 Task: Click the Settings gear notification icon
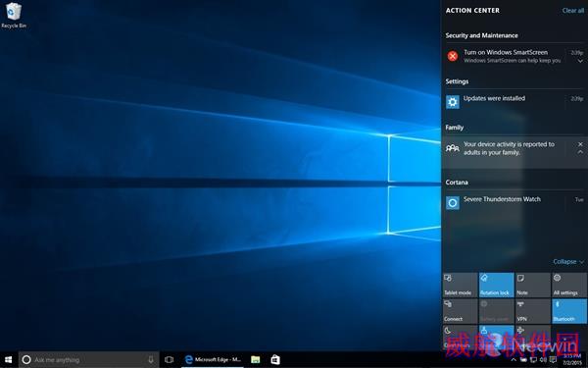(x=453, y=102)
